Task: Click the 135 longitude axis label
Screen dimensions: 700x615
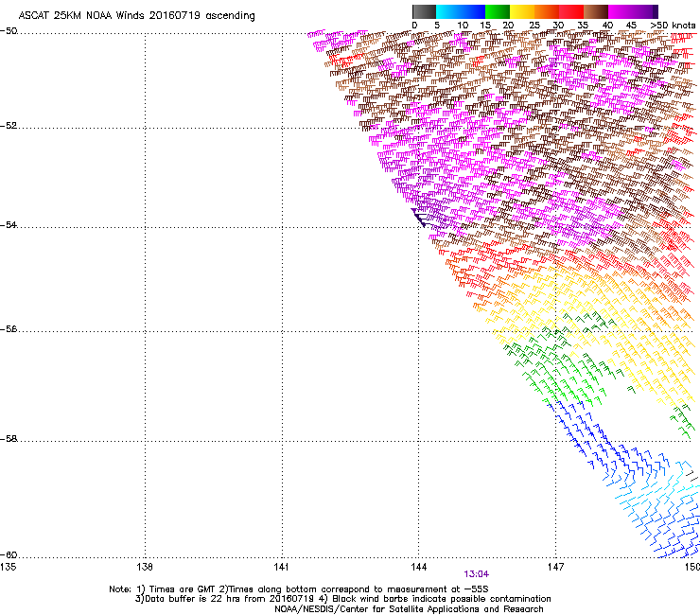Action: pos(8,567)
